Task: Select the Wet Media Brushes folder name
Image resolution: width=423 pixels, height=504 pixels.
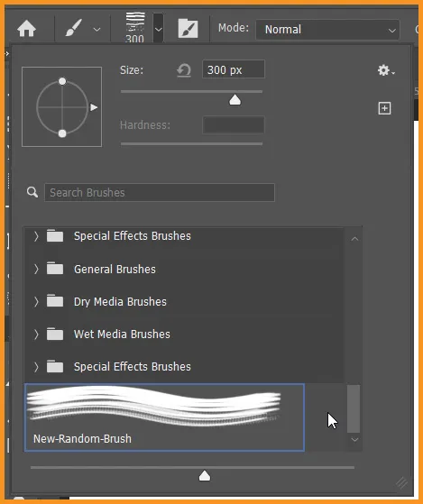Action: click(122, 334)
